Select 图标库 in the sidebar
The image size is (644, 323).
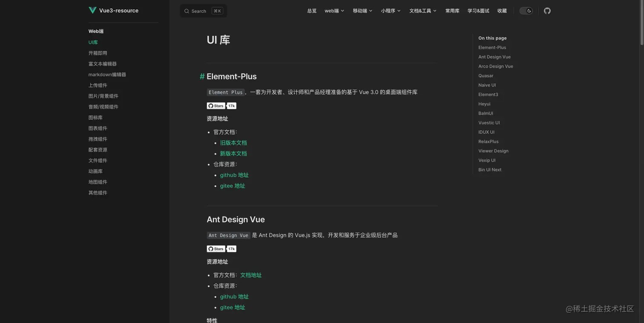click(95, 118)
